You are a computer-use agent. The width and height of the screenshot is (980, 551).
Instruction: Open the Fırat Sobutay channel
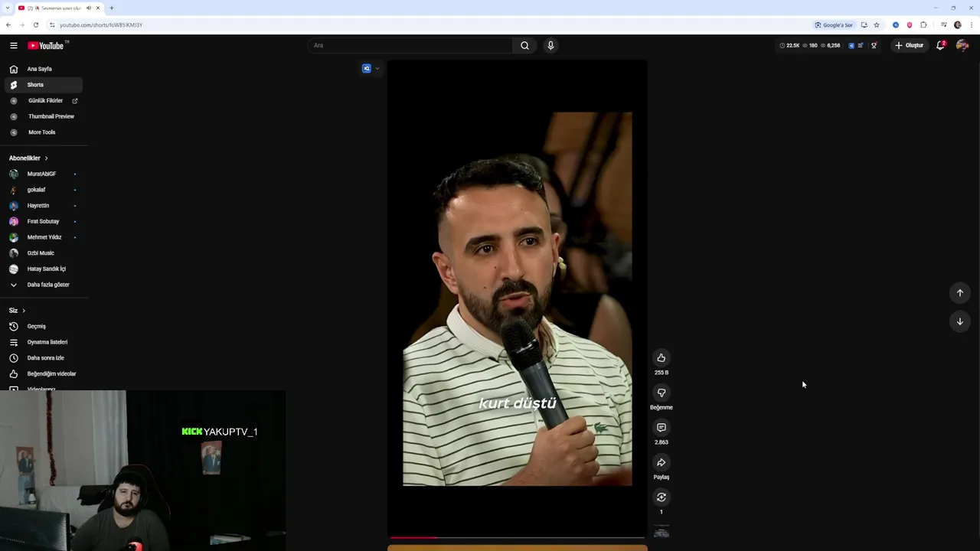pos(44,221)
